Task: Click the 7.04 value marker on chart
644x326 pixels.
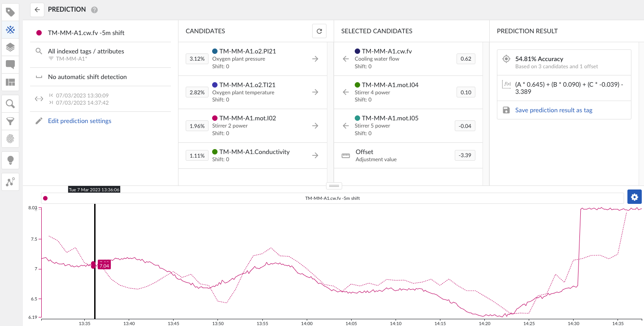Action: coord(104,265)
